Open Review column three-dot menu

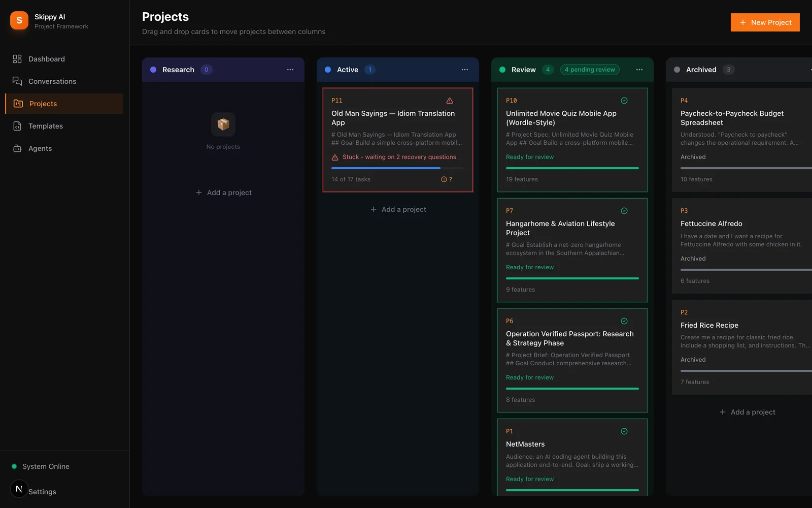pos(639,70)
